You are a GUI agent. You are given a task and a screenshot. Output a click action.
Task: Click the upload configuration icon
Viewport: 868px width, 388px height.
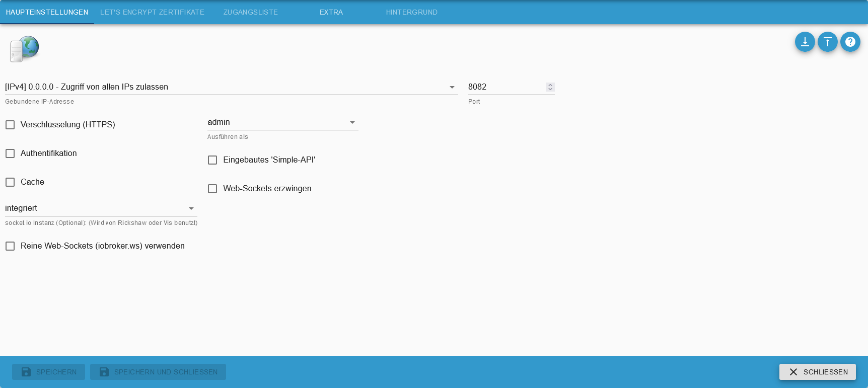pos(827,42)
